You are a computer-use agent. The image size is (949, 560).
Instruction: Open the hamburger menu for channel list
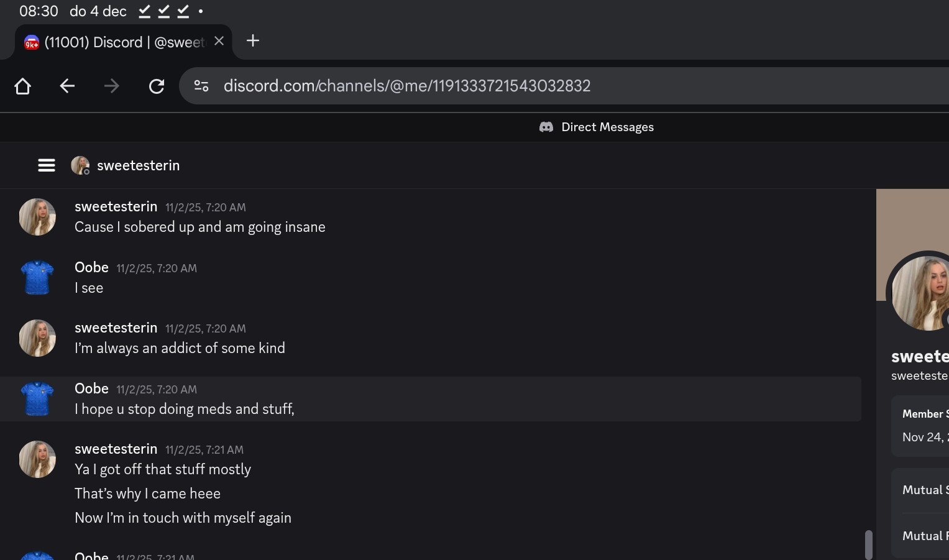47,165
